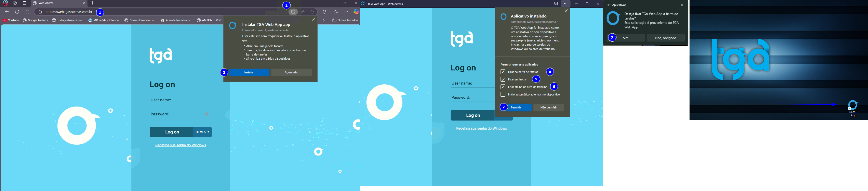Toggle Criar atalho na área de trabalho

click(503, 87)
